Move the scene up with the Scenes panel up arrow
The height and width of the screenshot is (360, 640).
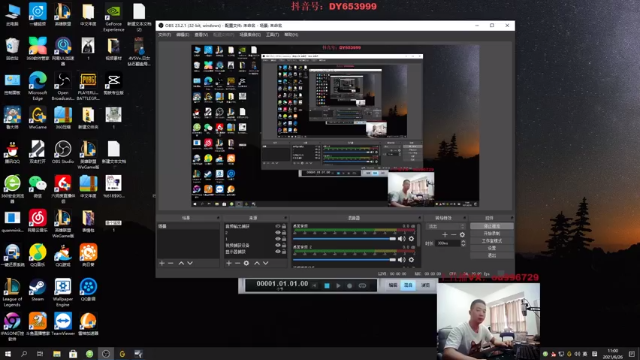click(181, 263)
